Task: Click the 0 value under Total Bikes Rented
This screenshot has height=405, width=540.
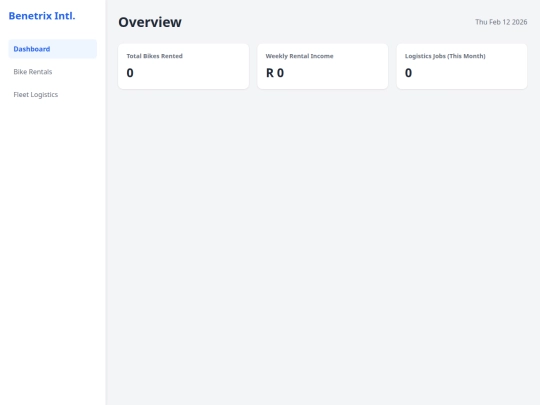Action: pyautogui.click(x=130, y=73)
